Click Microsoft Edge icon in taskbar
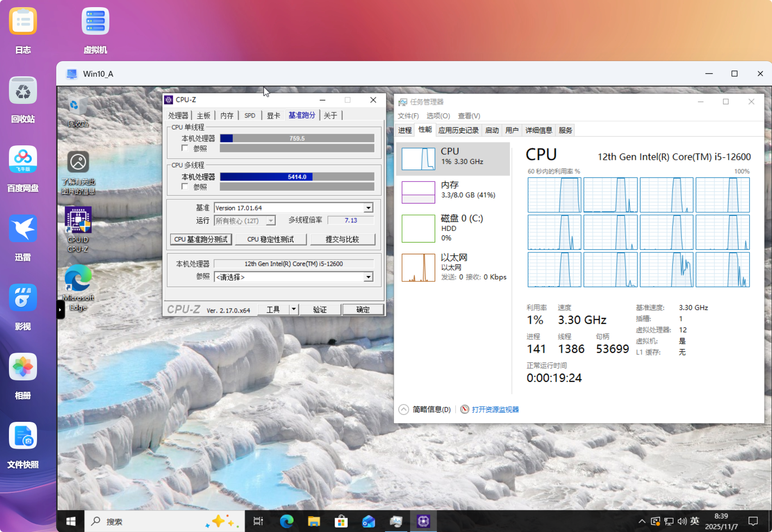Image resolution: width=772 pixels, height=532 pixels. click(x=286, y=521)
